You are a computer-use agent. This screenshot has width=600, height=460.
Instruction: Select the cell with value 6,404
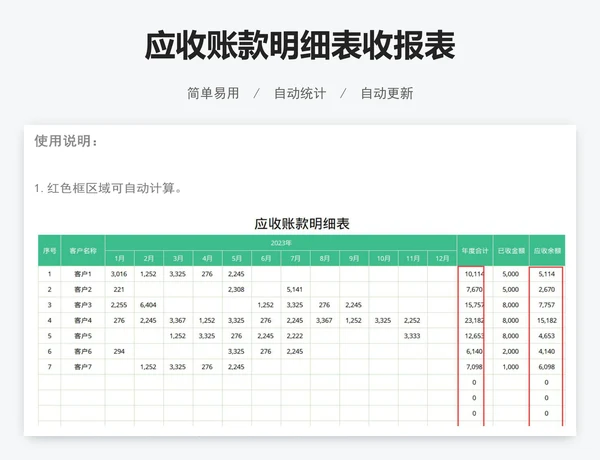(x=148, y=305)
